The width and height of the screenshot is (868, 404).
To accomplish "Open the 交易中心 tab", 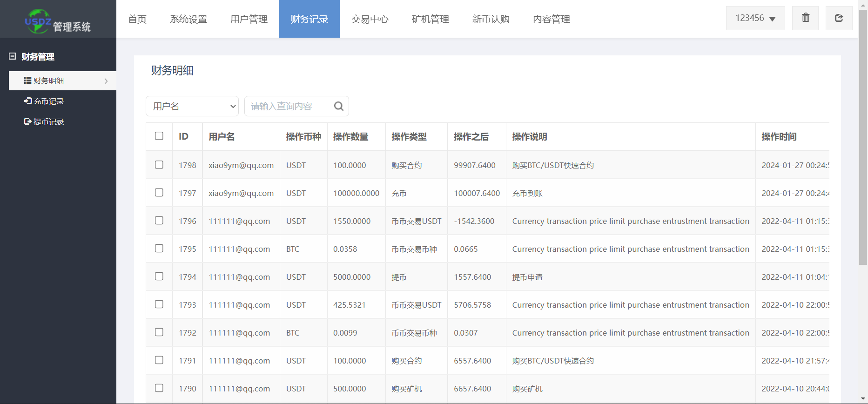I will click(370, 19).
